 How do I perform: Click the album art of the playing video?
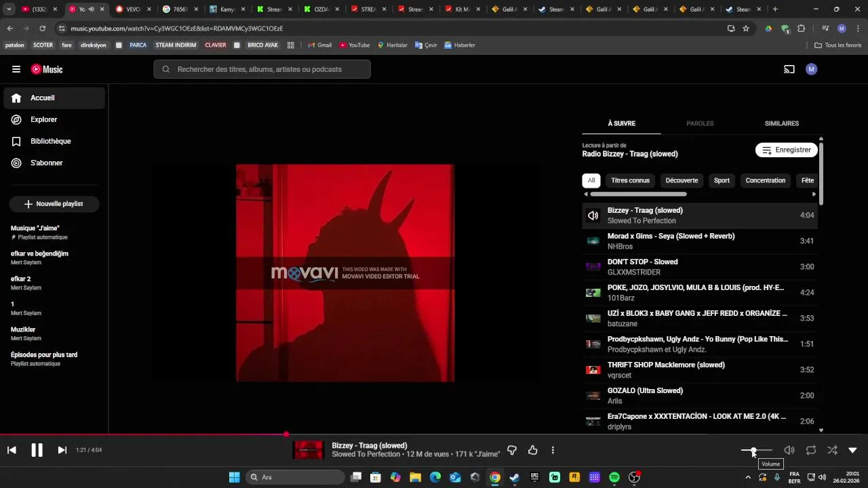(345, 272)
